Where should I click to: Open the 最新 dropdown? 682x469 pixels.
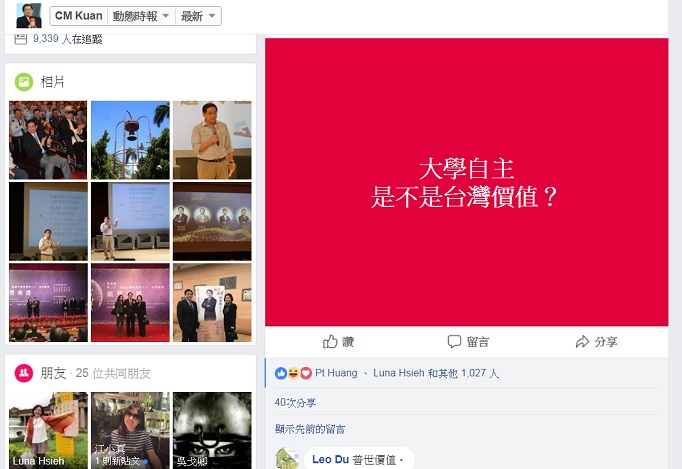point(198,16)
